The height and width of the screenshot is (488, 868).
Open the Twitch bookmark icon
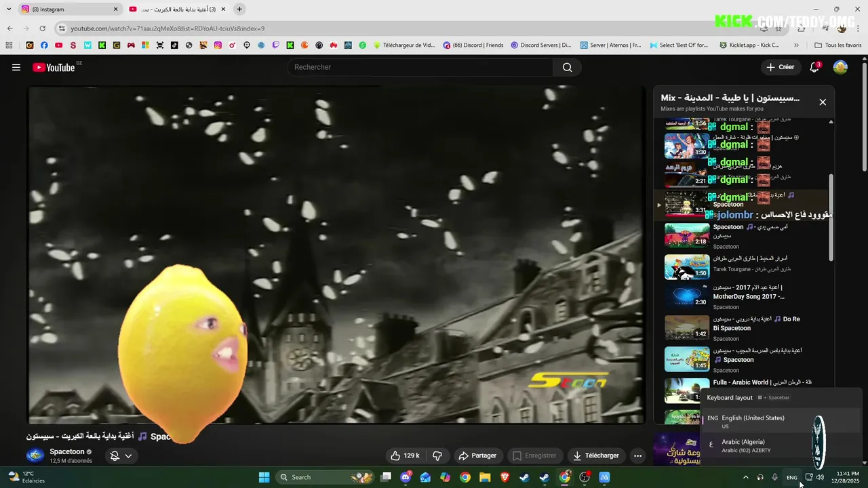[275, 45]
